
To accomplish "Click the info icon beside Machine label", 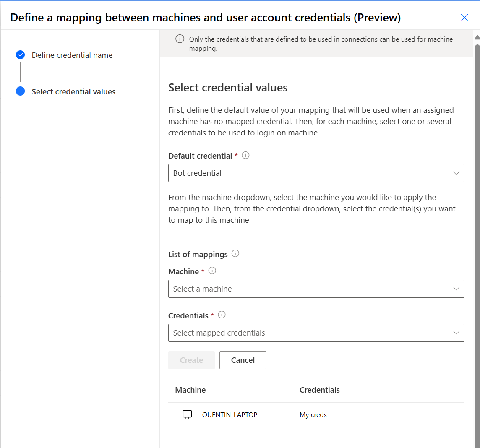I will coord(212,271).
